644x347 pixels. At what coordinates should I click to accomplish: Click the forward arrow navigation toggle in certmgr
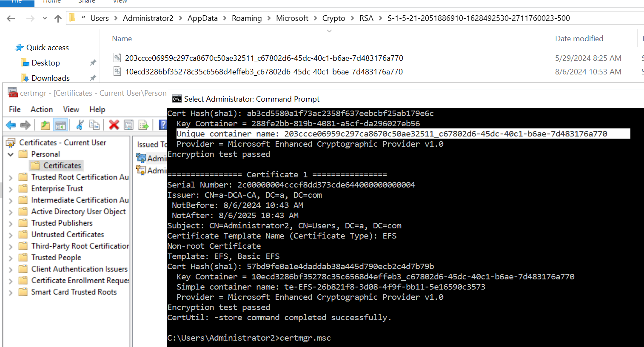point(26,125)
